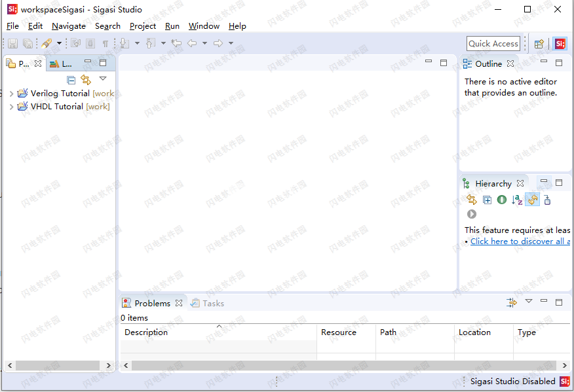The height and width of the screenshot is (392, 574).
Task: Open the Previous Annotation dropdown arrow
Action: 163,43
